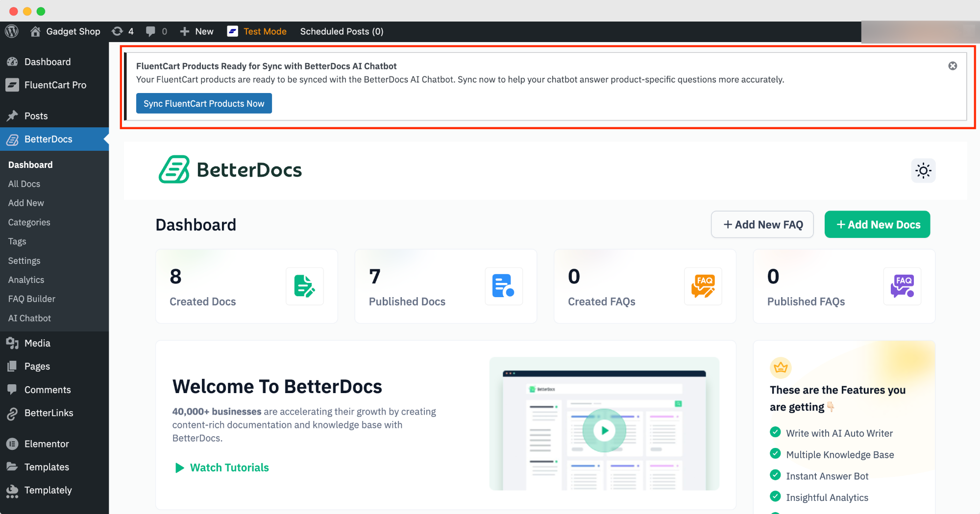980x514 pixels.
Task: Open BetterLinks from the sidebar
Action: click(13, 413)
